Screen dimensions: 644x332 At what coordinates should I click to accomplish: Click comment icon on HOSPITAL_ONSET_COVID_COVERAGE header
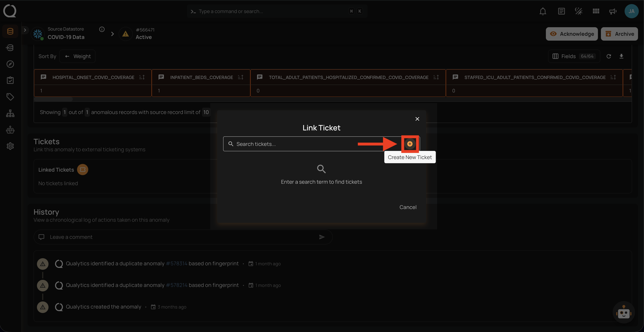tap(43, 77)
